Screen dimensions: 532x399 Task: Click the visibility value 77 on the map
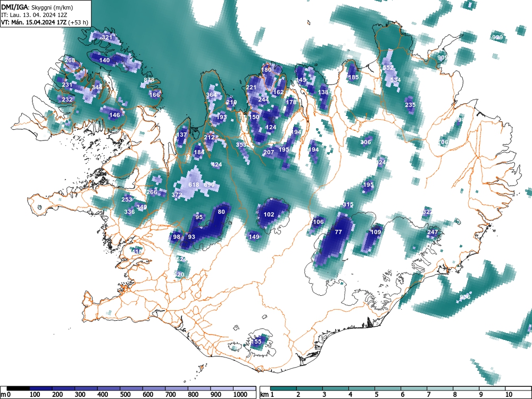tap(338, 232)
